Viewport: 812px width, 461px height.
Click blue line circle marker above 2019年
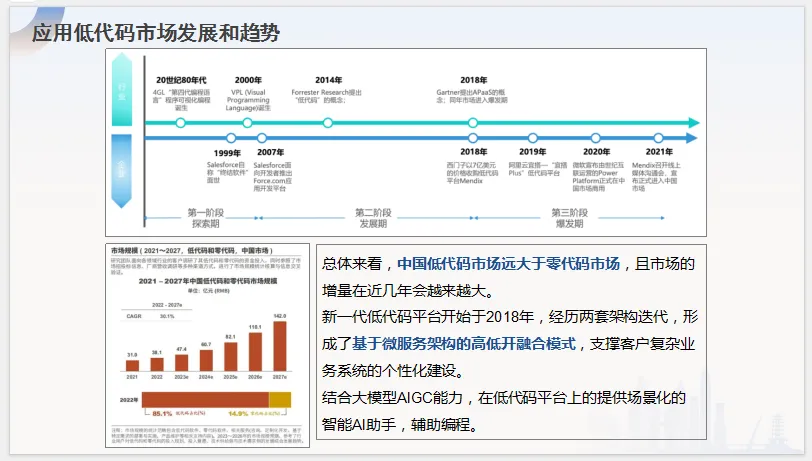tap(532, 138)
